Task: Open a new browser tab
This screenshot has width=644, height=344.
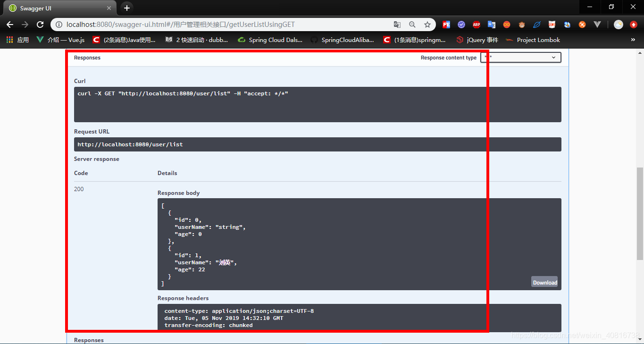Action: pos(126,8)
